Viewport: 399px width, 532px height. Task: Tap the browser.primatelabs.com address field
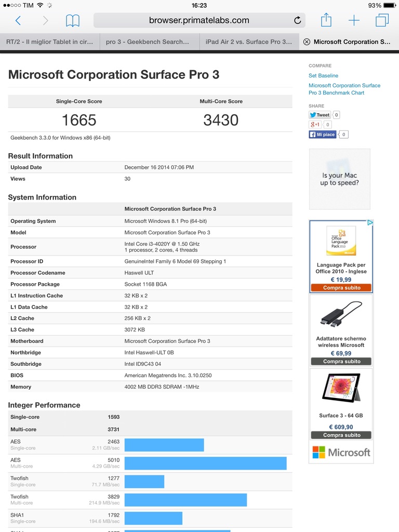coord(199,21)
